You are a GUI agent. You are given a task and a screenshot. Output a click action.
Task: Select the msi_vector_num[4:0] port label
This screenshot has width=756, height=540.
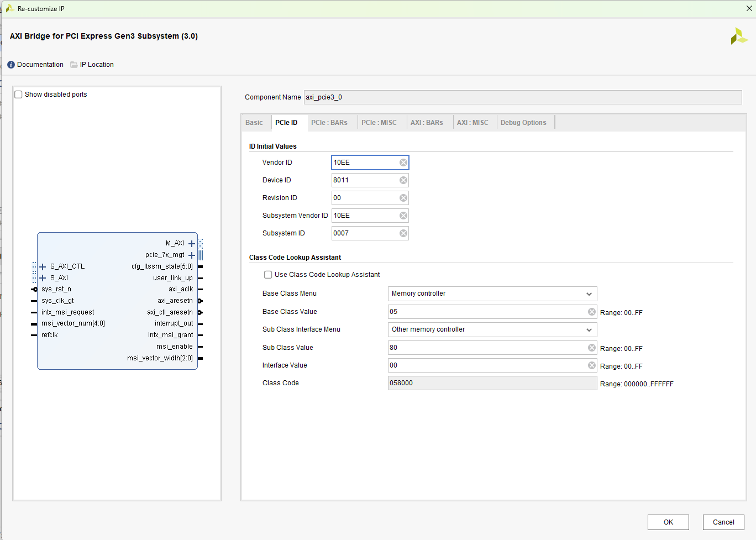73,323
